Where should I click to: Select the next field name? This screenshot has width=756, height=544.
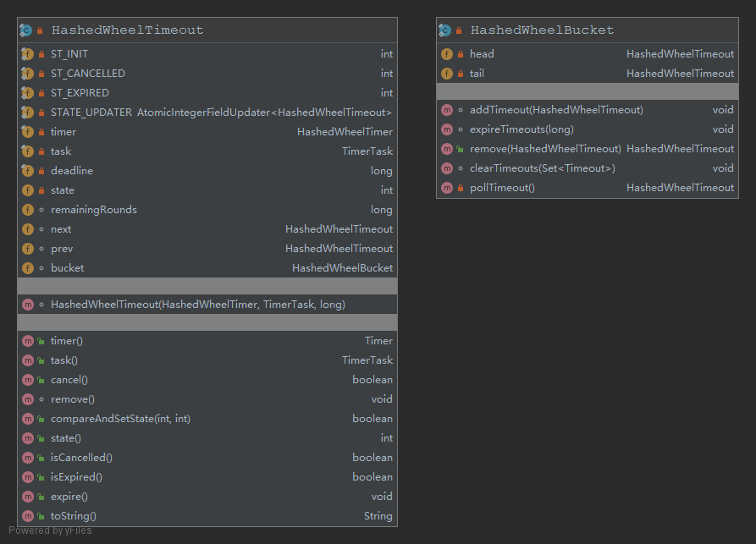coord(61,229)
